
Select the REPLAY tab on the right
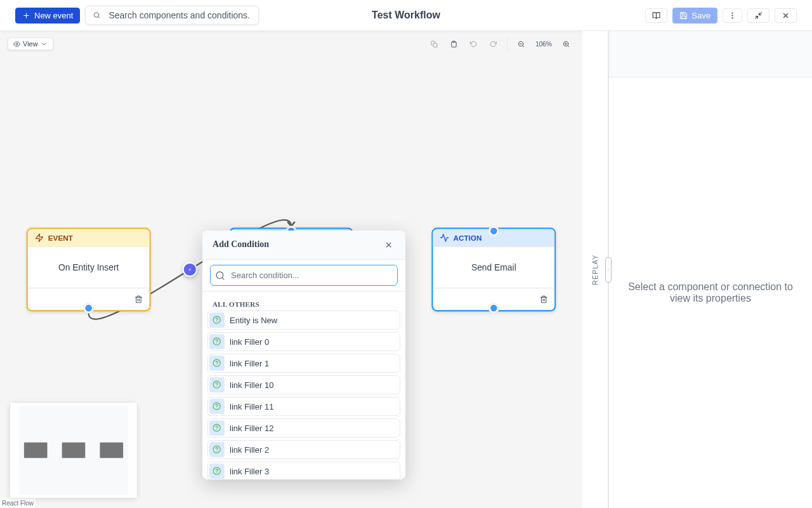tap(594, 269)
